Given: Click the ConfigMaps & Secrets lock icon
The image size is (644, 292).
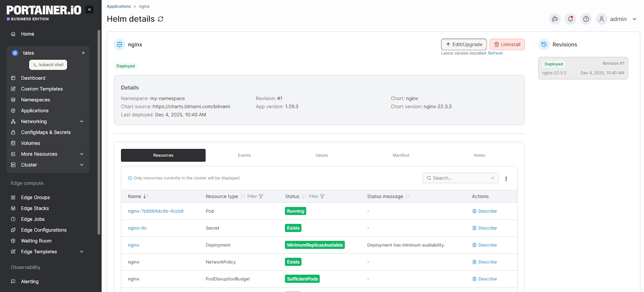Looking at the screenshot, I should [13, 133].
